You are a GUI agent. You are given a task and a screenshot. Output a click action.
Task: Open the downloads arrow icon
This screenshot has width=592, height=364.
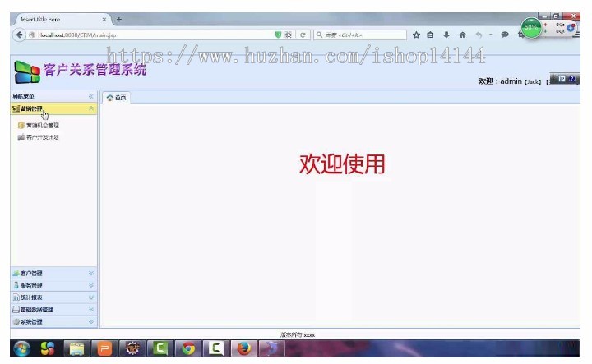point(446,35)
